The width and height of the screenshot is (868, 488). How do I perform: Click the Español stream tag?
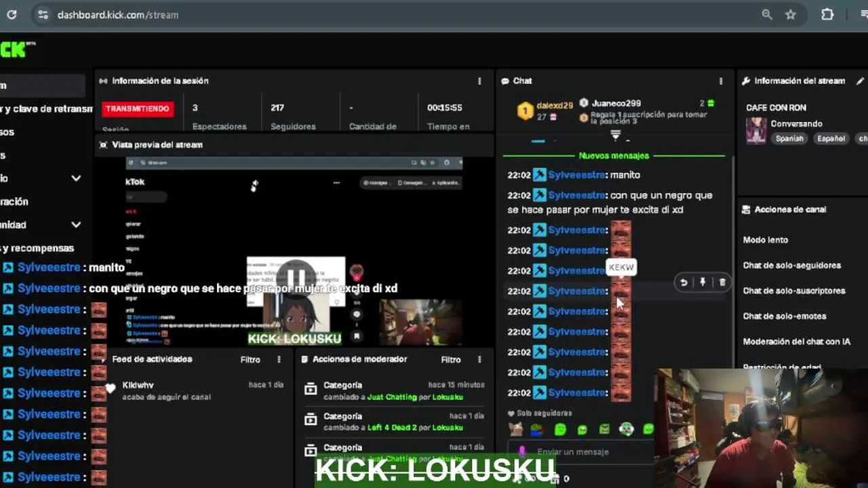[831, 138]
